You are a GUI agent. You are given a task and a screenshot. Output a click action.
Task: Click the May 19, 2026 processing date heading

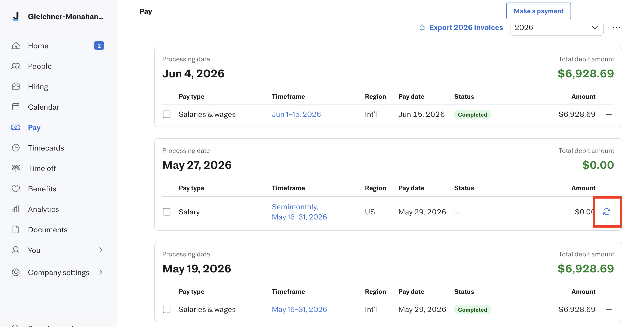[x=197, y=269]
